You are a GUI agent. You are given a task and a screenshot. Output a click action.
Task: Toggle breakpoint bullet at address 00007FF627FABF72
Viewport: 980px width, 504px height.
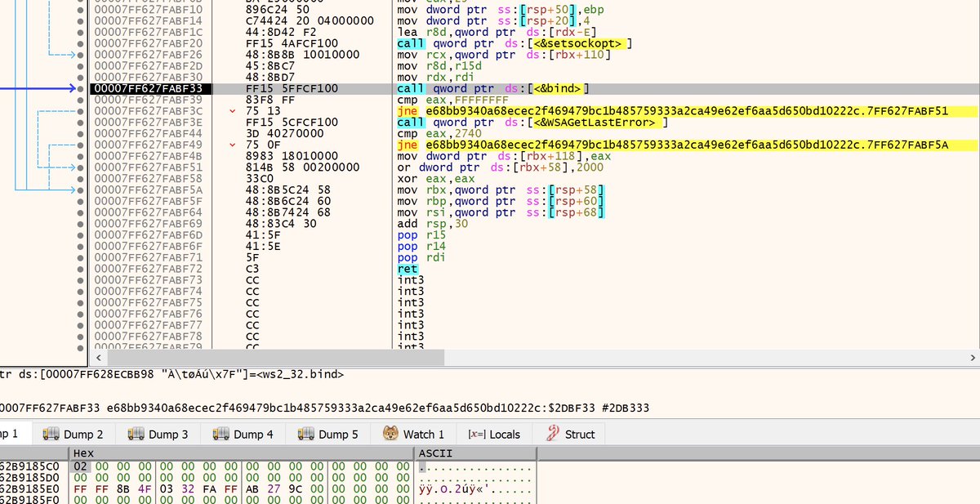tap(79, 269)
